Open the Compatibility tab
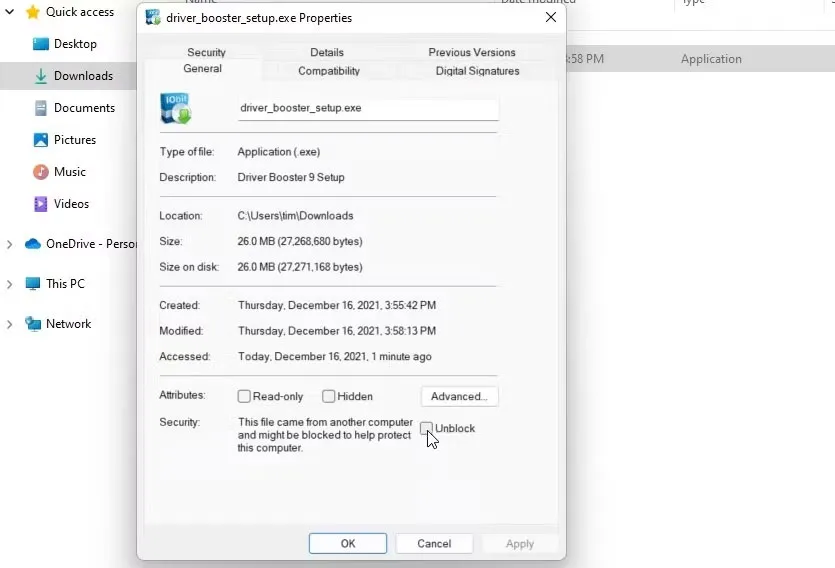Screen dimensions: 835x568 pos(329,71)
